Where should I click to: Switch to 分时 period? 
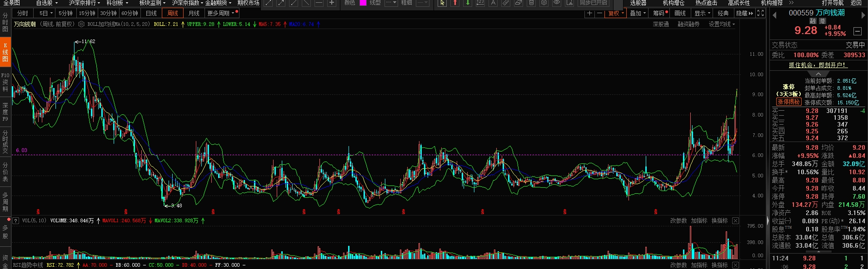click(x=23, y=13)
